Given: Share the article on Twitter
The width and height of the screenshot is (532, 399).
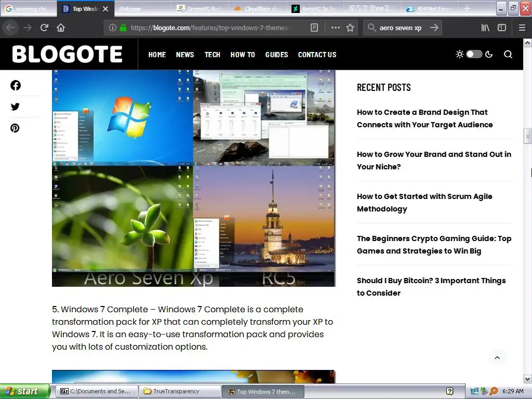Looking at the screenshot, I should pos(15,107).
